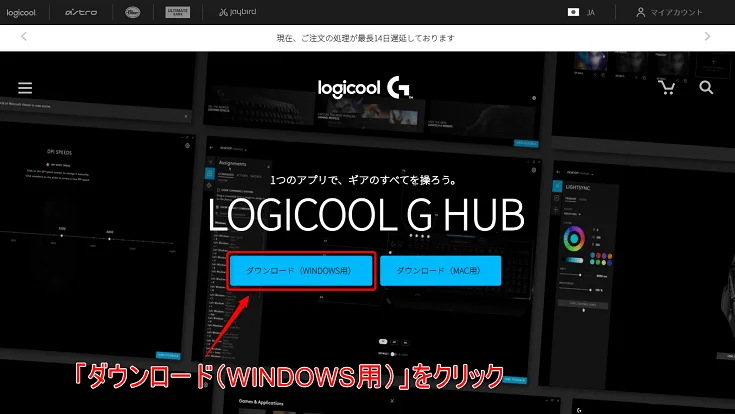Show the next announcement banner message

(x=707, y=37)
